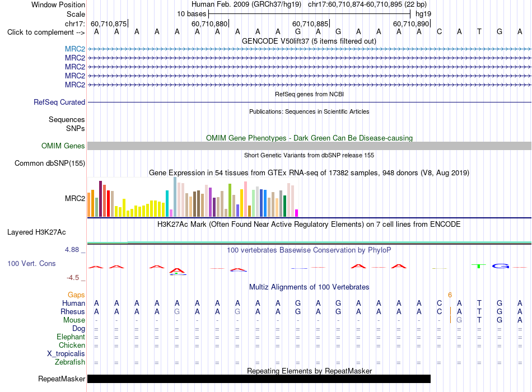The width and height of the screenshot is (532, 392).
Task: Open the GTEx Gene Expression track title
Action: (x=309, y=172)
